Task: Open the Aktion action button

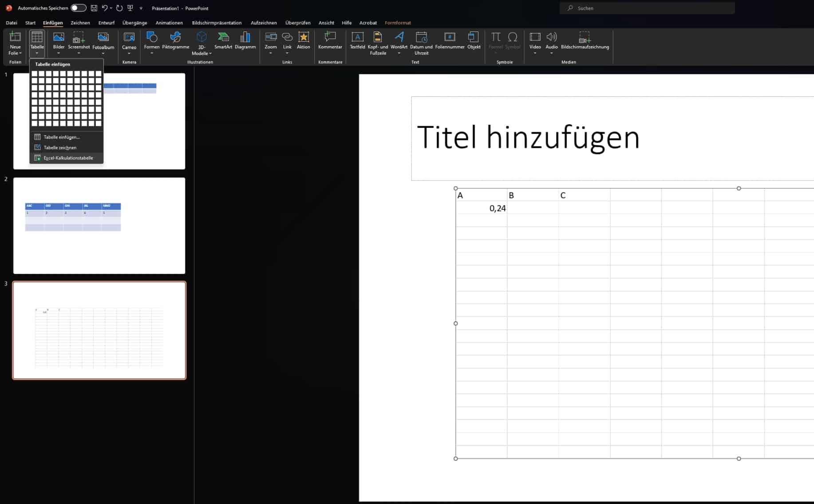Action: click(x=304, y=40)
